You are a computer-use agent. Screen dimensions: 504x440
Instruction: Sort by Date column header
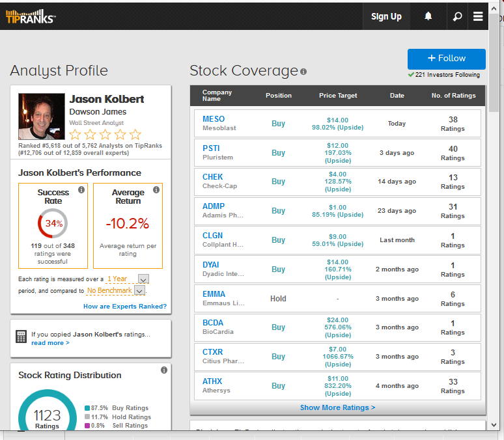click(x=397, y=96)
